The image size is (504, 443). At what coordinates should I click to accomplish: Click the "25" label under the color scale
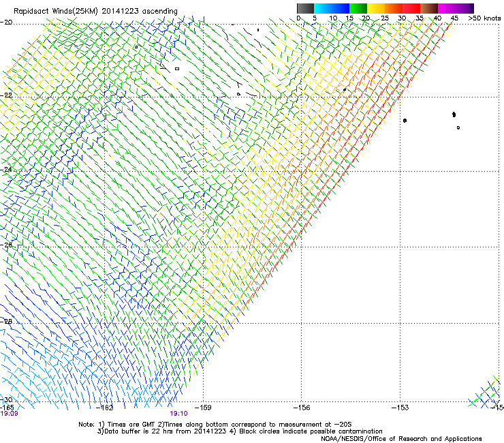pyautogui.click(x=385, y=18)
